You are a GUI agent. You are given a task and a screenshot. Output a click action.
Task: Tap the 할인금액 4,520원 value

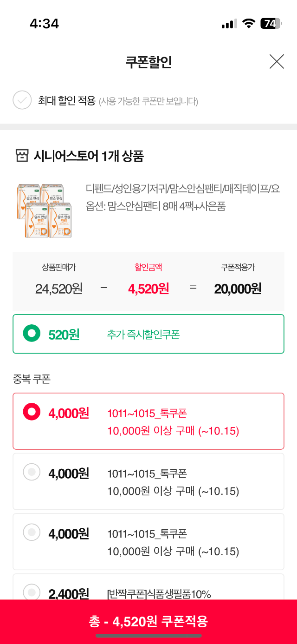tap(148, 289)
